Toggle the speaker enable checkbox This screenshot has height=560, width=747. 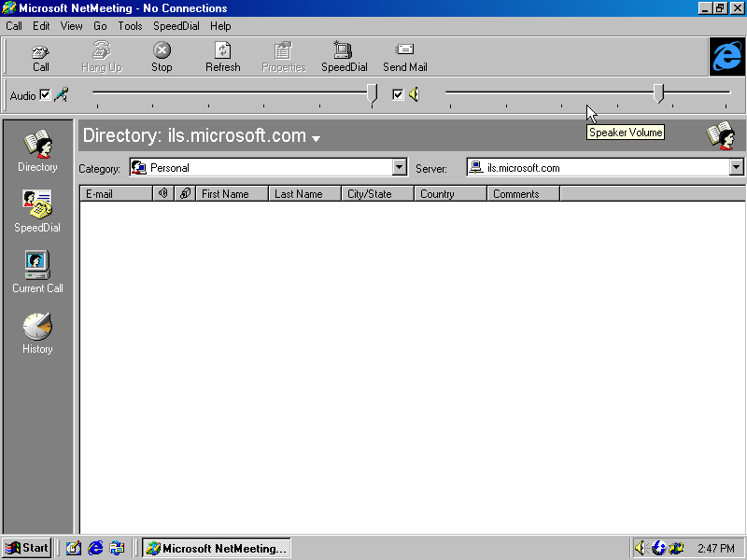coord(398,94)
